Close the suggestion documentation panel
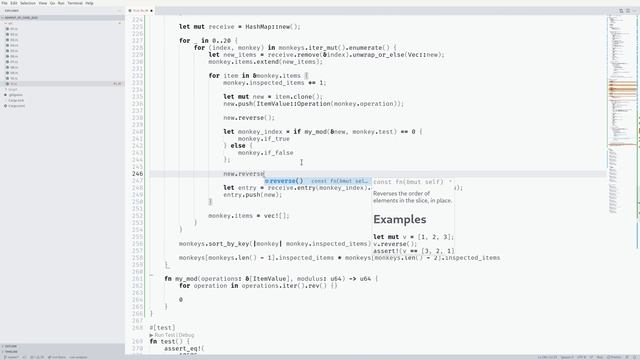The height and width of the screenshot is (360, 640). click(x=450, y=181)
